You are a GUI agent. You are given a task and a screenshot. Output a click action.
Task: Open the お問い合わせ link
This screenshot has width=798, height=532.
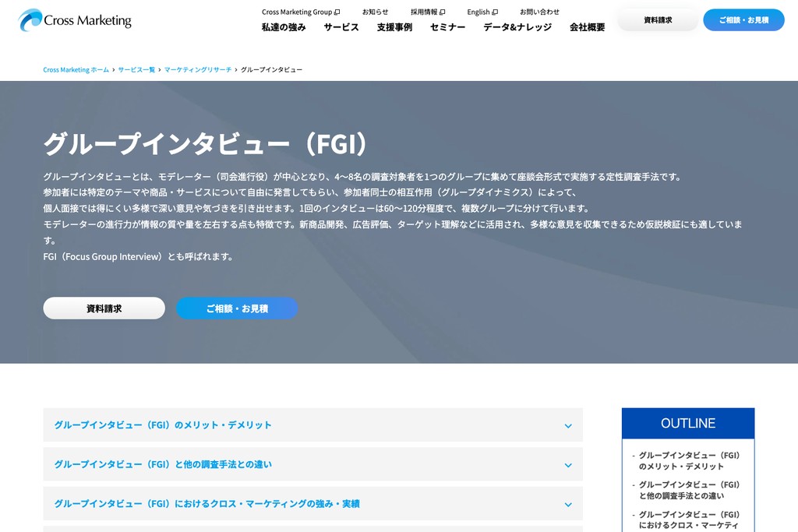539,12
